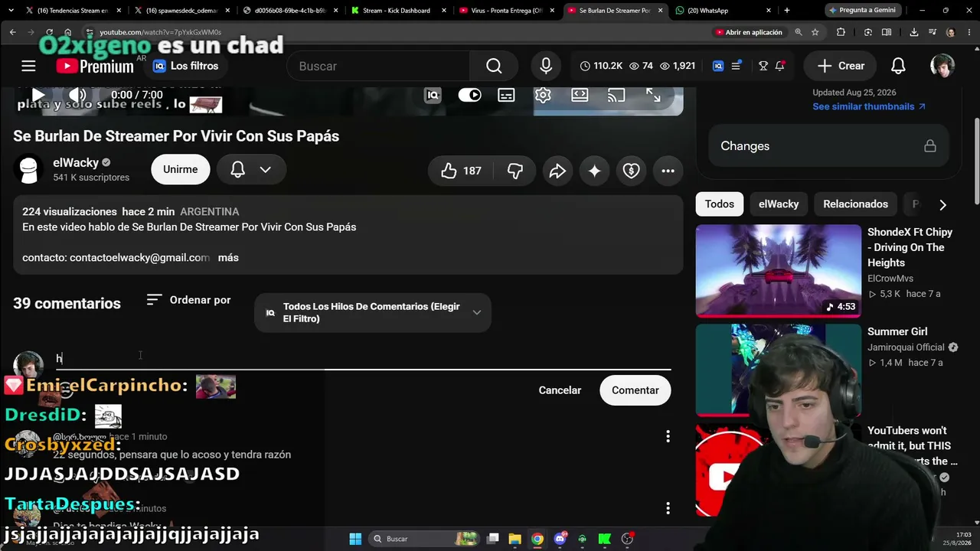Open the YouTube hamburger guide menu
The width and height of the screenshot is (980, 551).
(28, 66)
